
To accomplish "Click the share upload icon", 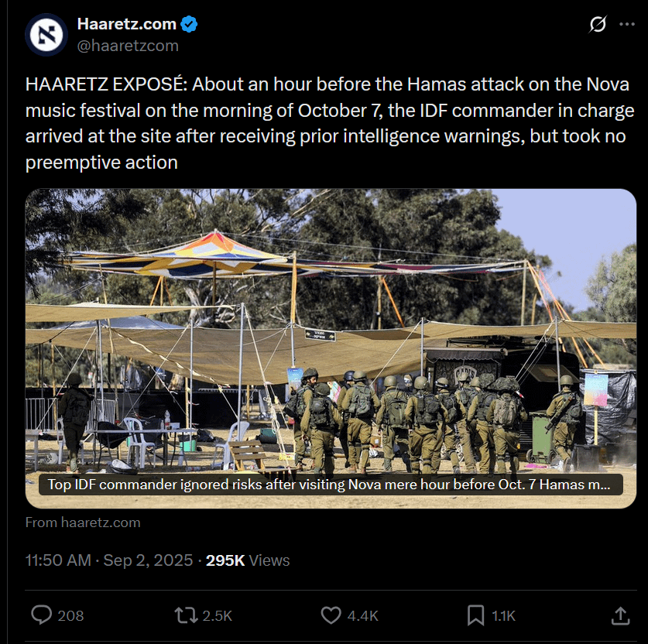I will 620,615.
